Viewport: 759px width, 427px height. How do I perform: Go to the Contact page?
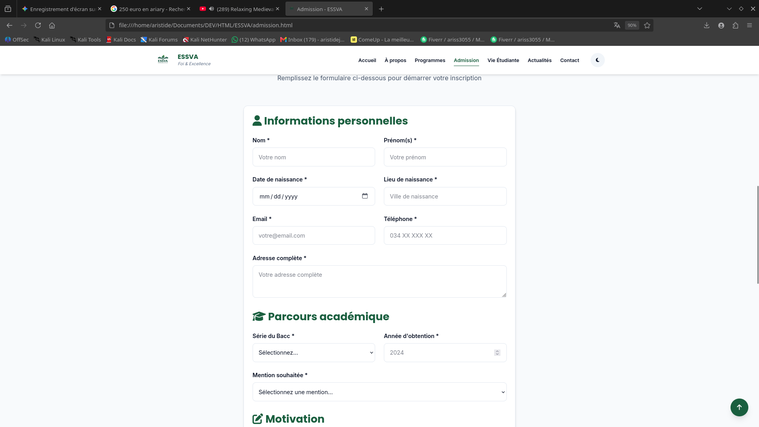tap(569, 61)
